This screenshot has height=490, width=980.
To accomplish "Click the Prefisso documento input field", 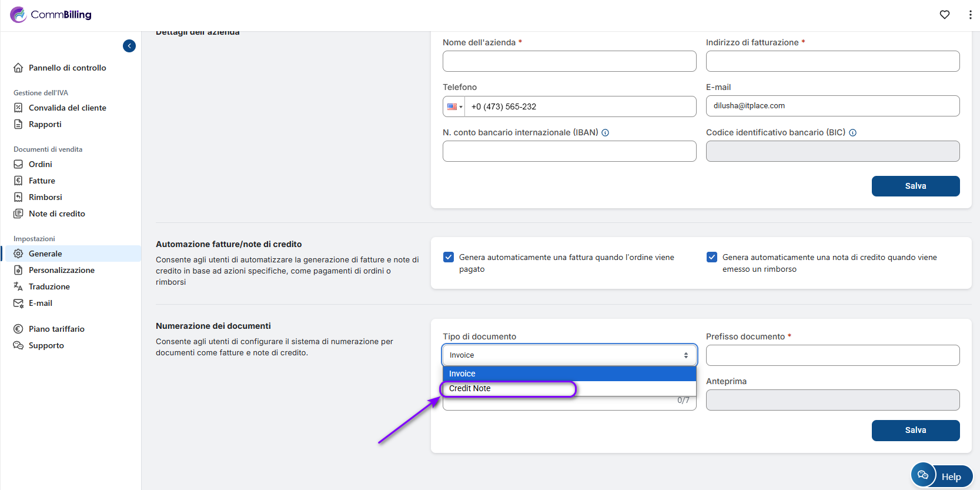I will [x=832, y=355].
